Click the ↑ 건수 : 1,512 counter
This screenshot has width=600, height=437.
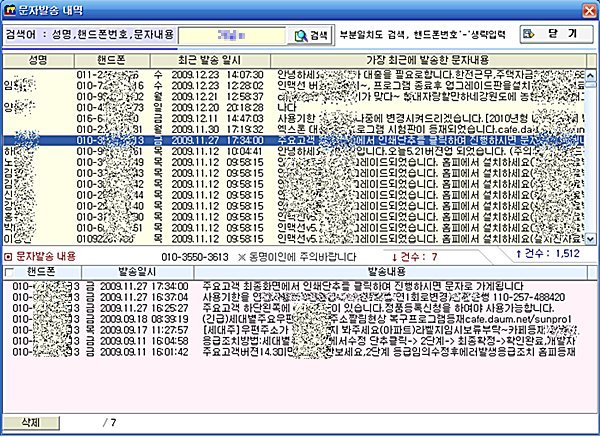548,253
